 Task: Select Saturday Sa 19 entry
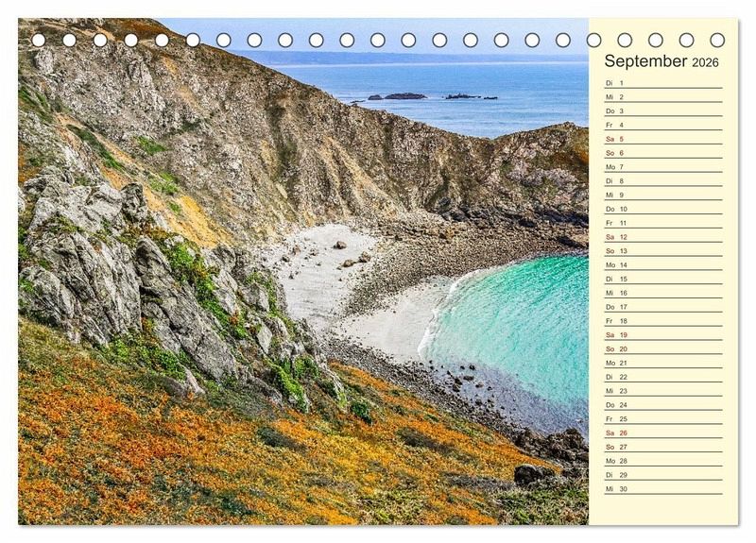coord(662,335)
